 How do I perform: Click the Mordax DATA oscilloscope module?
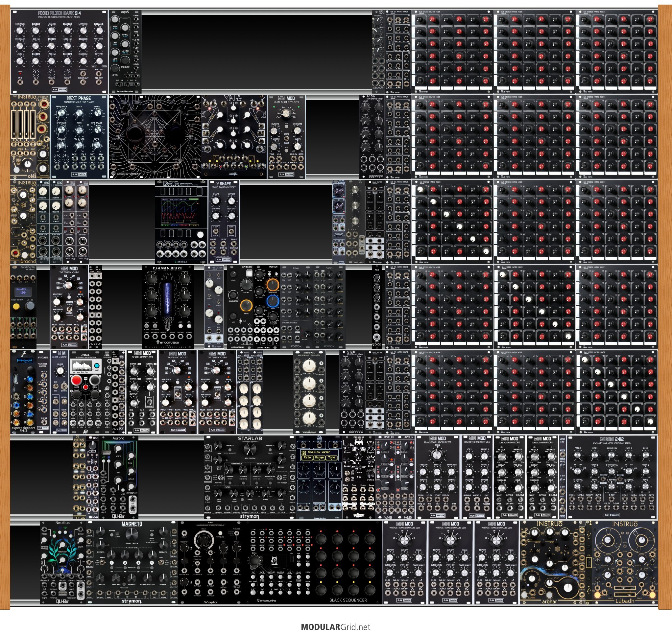point(181,222)
